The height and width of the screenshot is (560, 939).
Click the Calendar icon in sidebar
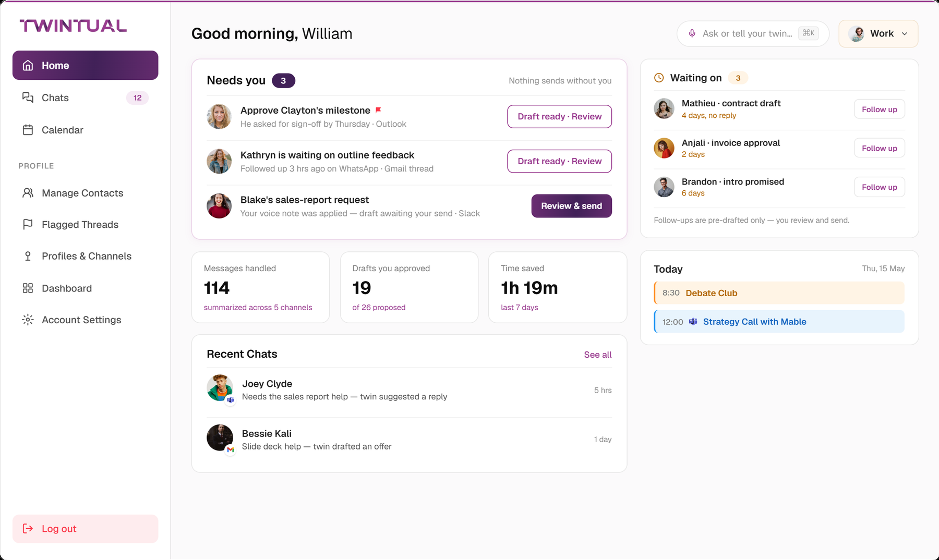point(28,130)
